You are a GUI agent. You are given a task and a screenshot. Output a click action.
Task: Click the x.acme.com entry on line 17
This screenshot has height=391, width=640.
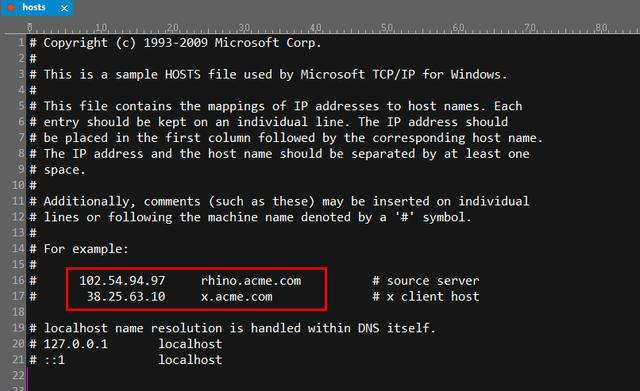[237, 296]
